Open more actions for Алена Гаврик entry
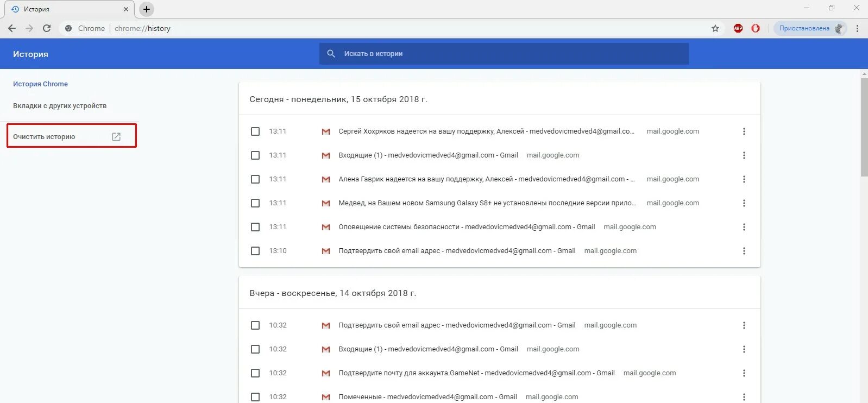This screenshot has width=868, height=403. pos(744,179)
